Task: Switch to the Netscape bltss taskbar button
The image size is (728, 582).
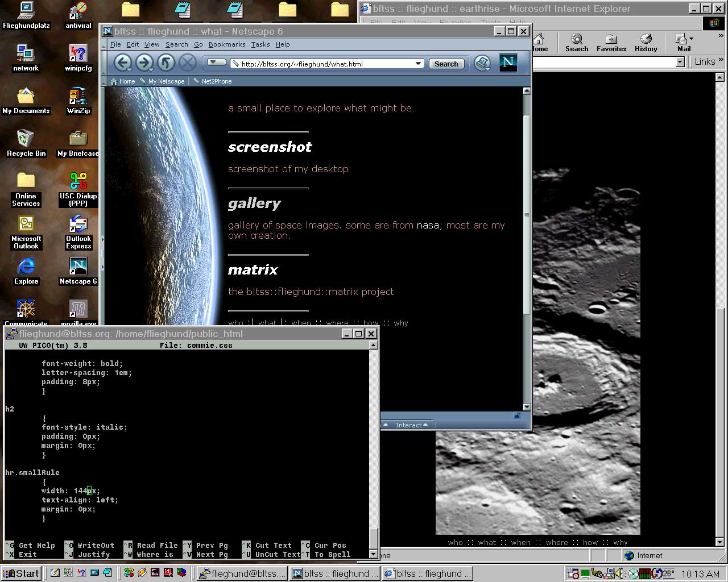Action: 335,573
